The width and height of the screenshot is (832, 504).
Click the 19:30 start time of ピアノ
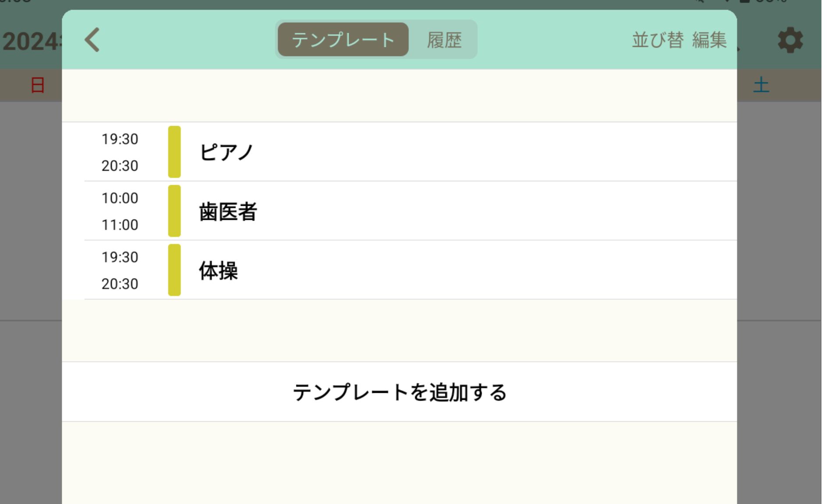[120, 139]
